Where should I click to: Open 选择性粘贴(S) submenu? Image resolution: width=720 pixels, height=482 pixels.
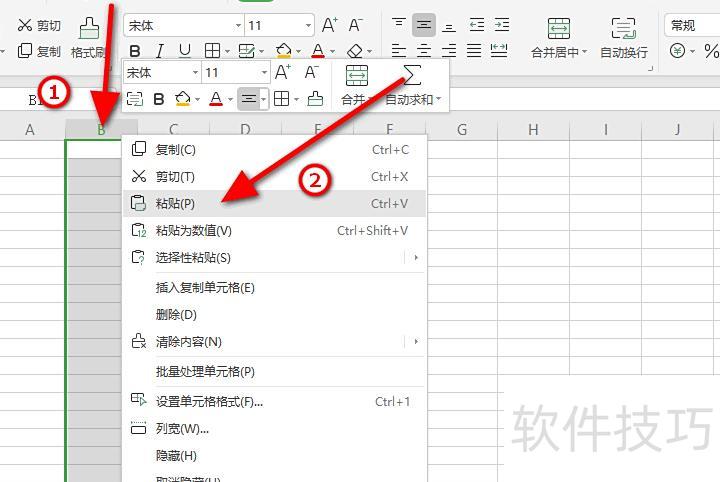pyautogui.click(x=275, y=258)
